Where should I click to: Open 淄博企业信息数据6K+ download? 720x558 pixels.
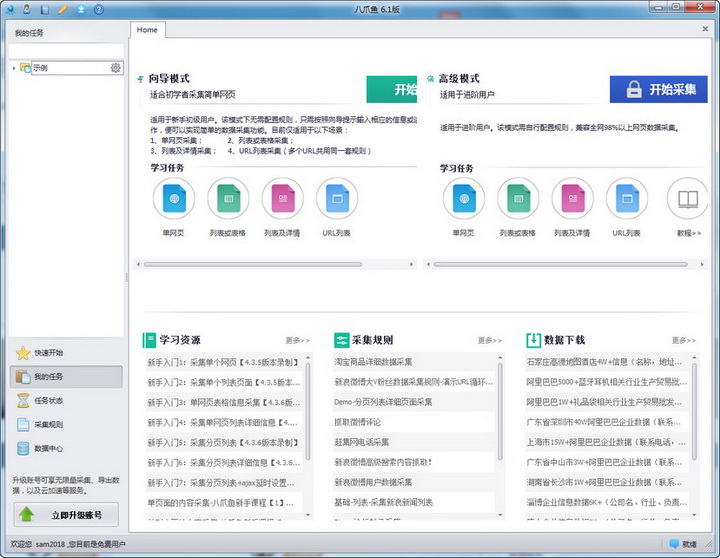tap(607, 502)
